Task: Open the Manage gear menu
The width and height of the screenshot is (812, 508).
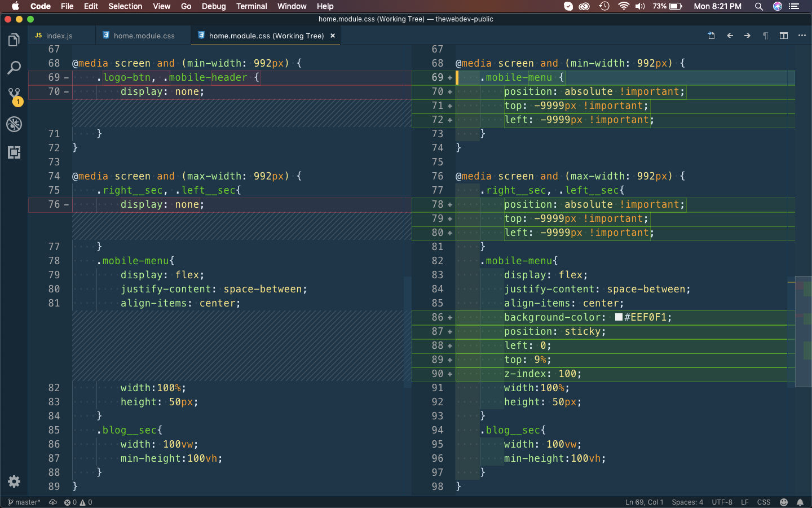Action: (x=14, y=481)
